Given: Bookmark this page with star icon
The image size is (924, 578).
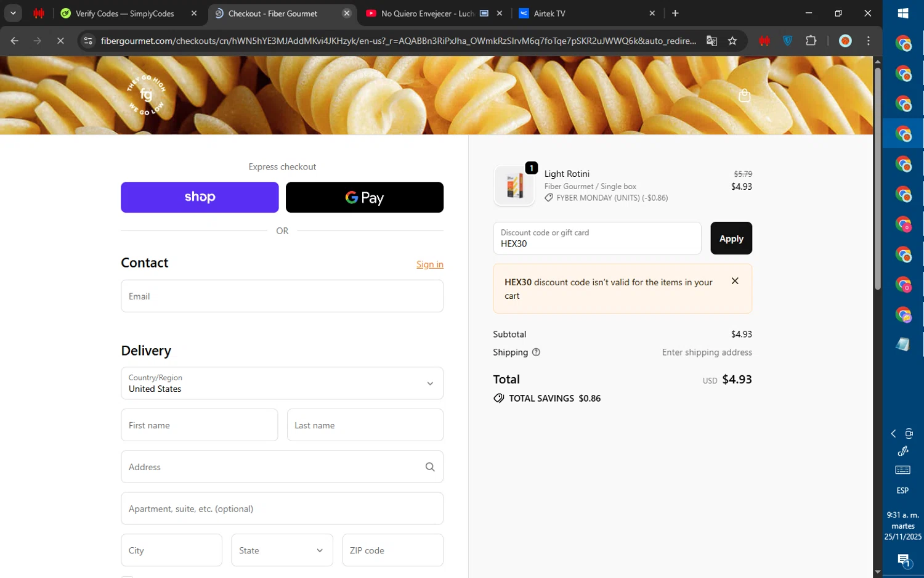Looking at the screenshot, I should pyautogui.click(x=732, y=41).
